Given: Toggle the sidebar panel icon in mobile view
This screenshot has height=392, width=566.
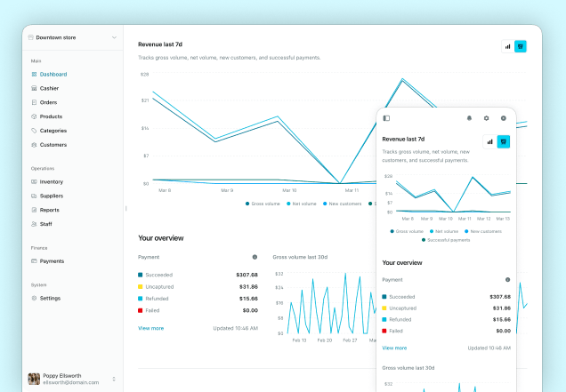Looking at the screenshot, I should 386,118.
